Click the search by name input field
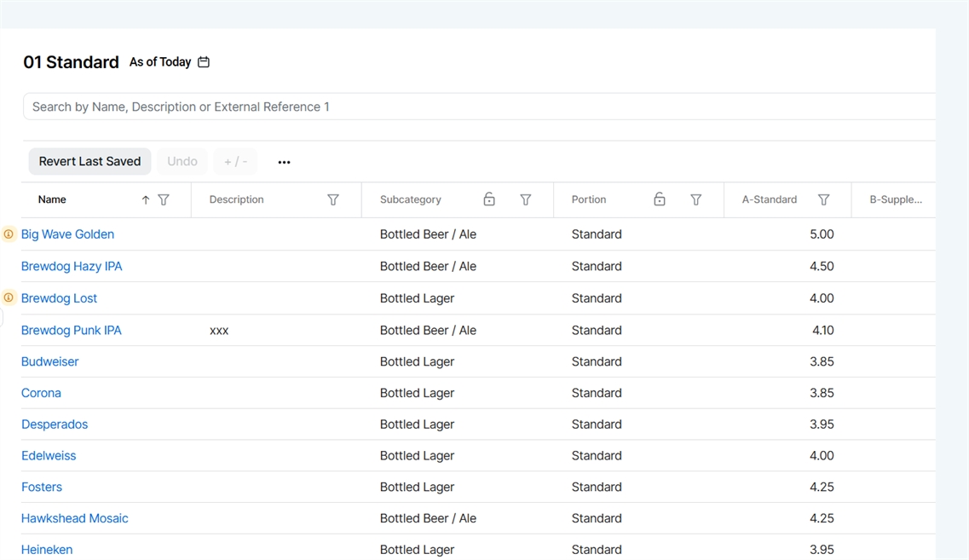This screenshot has width=969, height=560. (x=477, y=107)
